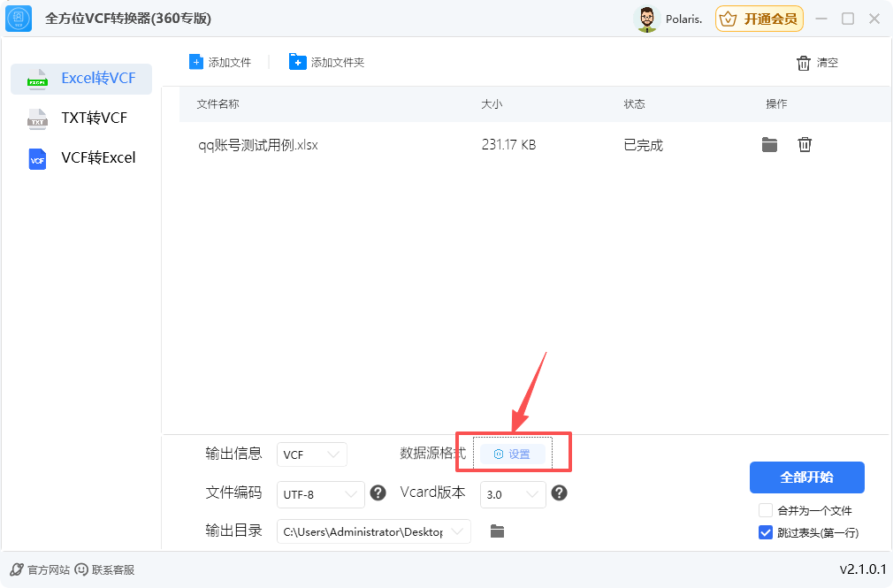This screenshot has width=893, height=588.
Task: Open the 输出信息 VCF dropdown
Action: 311,454
